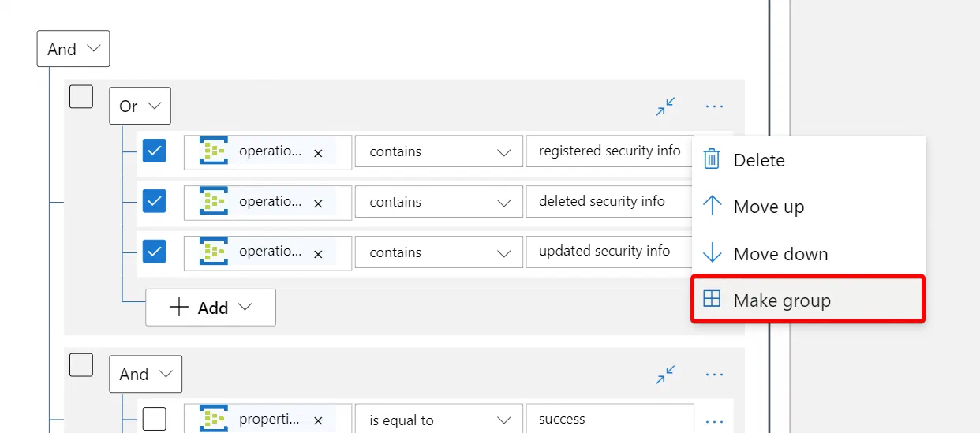Click 'properti...' token in success row
The width and height of the screenshot is (980, 433).
[x=267, y=419]
